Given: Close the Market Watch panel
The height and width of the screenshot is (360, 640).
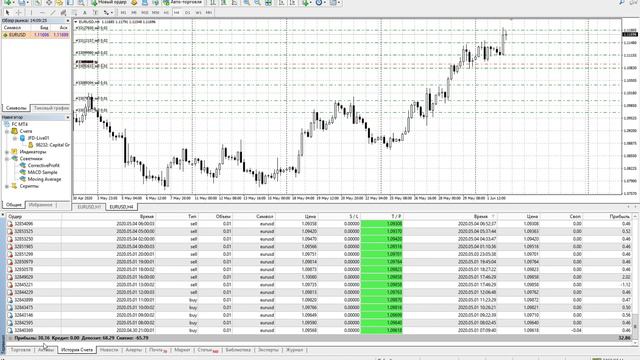Looking at the screenshot, I should [x=67, y=20].
